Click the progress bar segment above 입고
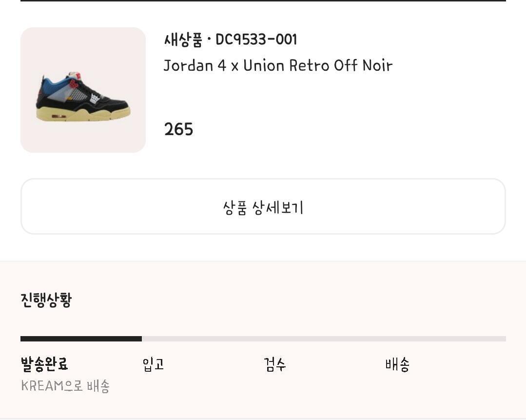The height and width of the screenshot is (420, 526). click(x=202, y=339)
